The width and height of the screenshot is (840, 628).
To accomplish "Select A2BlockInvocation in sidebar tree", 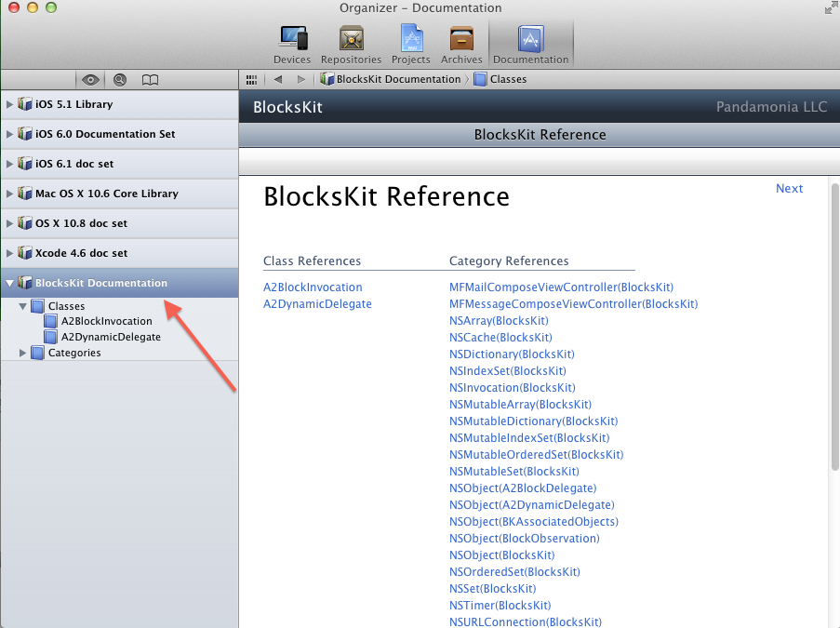I will pos(106,321).
